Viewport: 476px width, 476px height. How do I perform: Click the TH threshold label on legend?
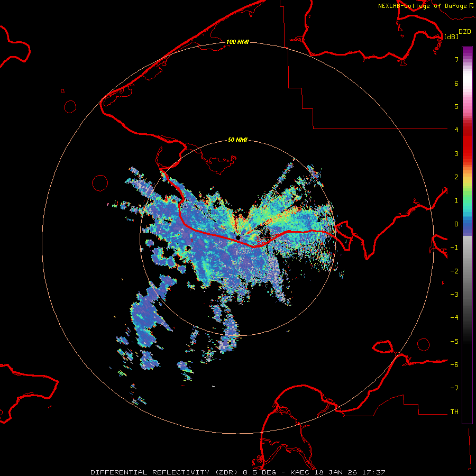click(x=454, y=412)
